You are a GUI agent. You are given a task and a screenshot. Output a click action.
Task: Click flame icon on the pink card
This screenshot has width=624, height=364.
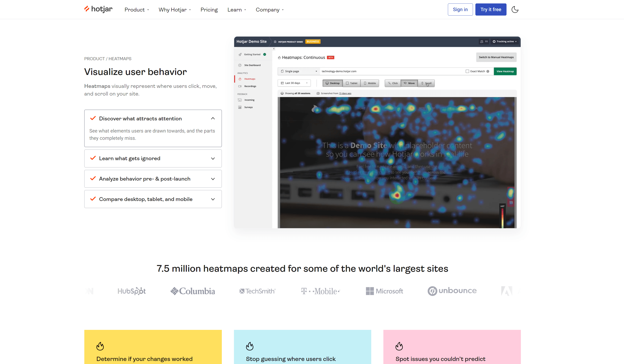pyautogui.click(x=399, y=346)
